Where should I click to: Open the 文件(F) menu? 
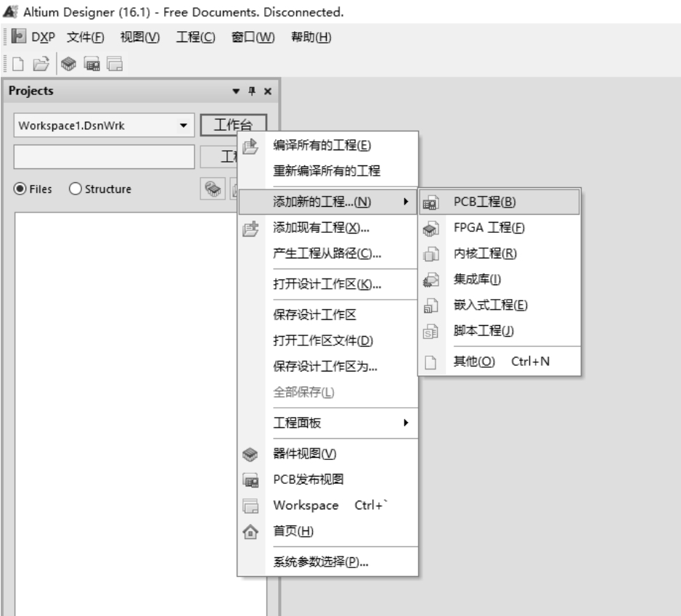pyautogui.click(x=86, y=37)
